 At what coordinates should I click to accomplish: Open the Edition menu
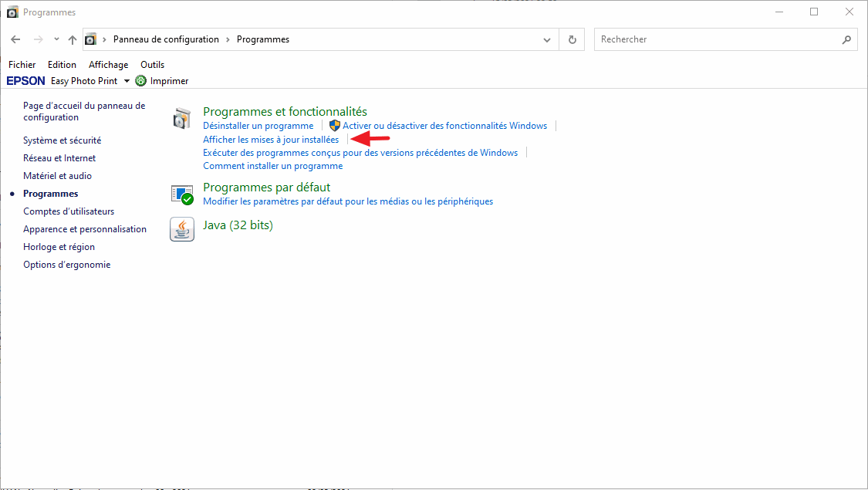click(62, 65)
